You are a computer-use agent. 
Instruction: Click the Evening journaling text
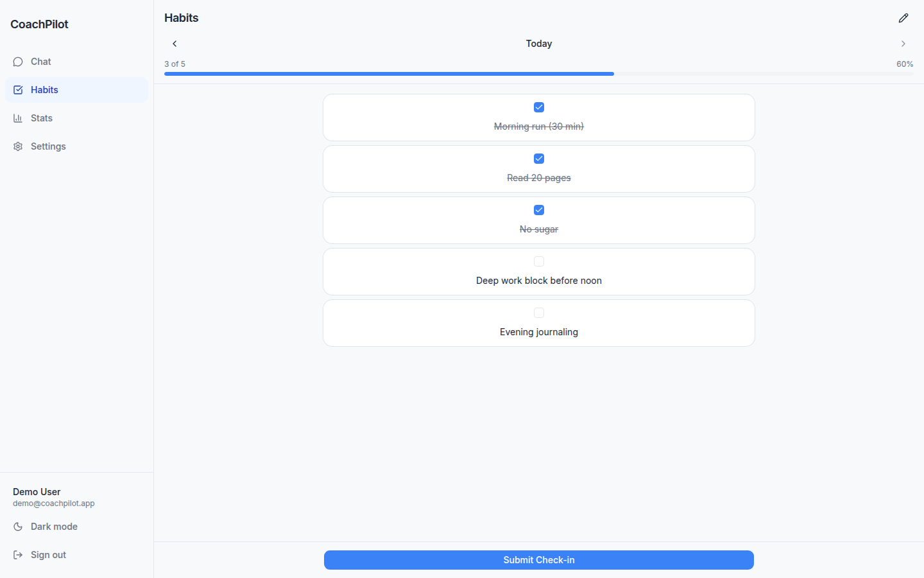(539, 332)
